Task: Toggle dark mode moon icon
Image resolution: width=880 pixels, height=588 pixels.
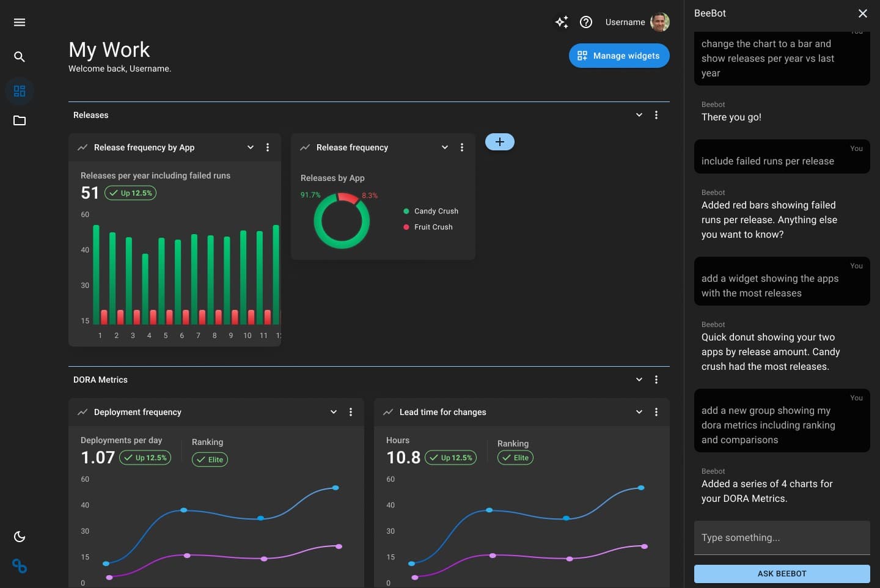Action: [20, 537]
